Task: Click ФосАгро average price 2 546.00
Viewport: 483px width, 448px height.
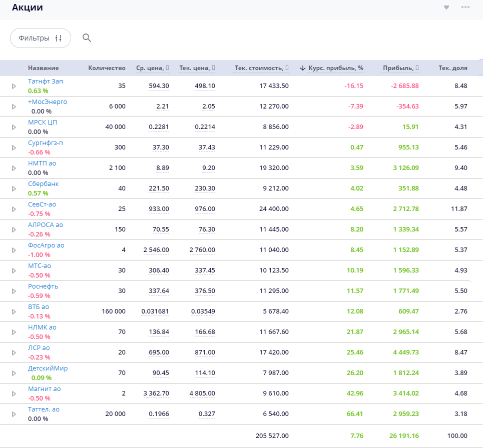Action: 156,250
